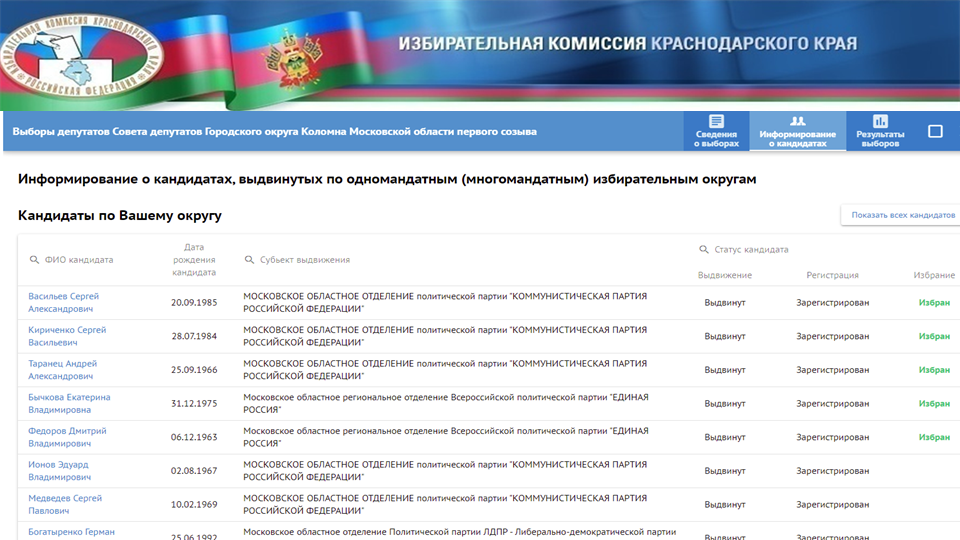The height and width of the screenshot is (540, 960).
Task: Click the document icon above 'Сведения о выборах'
Action: 716,121
